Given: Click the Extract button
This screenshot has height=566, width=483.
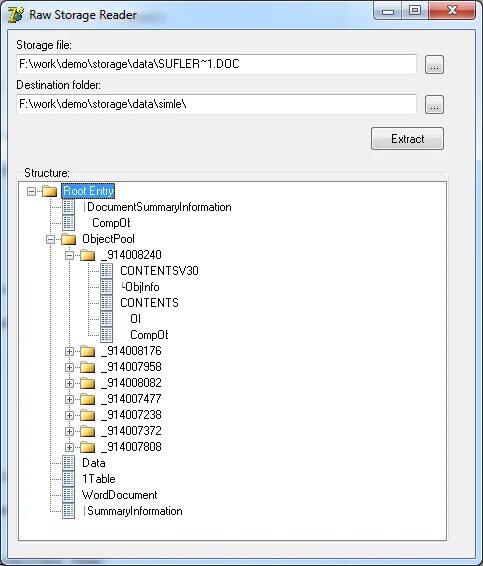Looking at the screenshot, I should tap(407, 139).
